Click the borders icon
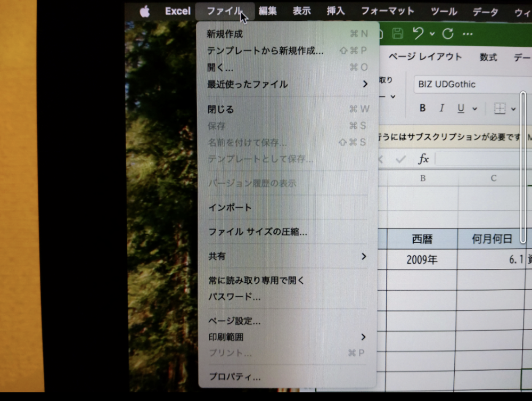Screen dimensions: 532x401 [500, 109]
